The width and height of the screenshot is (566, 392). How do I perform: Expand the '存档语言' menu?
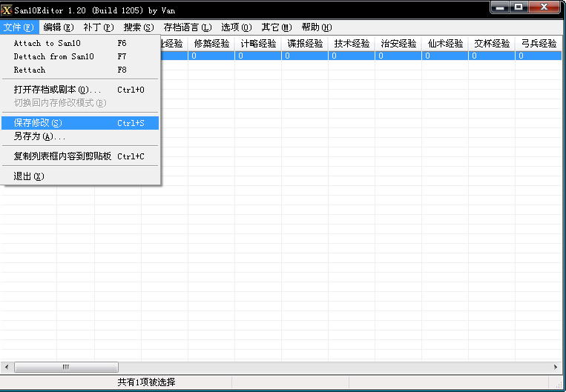point(187,27)
